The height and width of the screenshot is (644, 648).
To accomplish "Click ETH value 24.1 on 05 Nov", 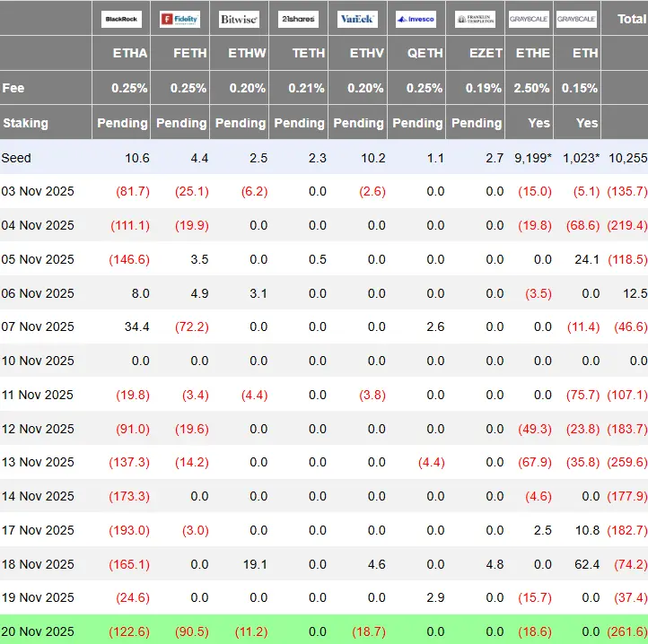I will (x=587, y=259).
